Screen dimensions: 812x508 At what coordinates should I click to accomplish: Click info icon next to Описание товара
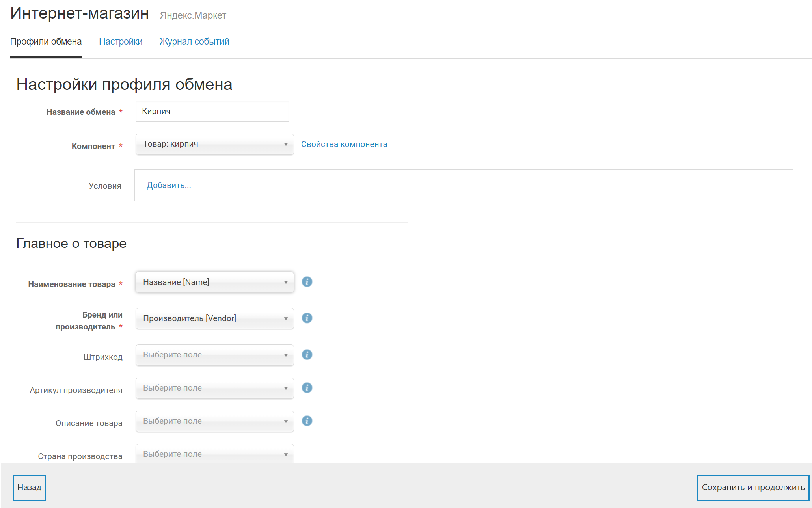tap(307, 421)
